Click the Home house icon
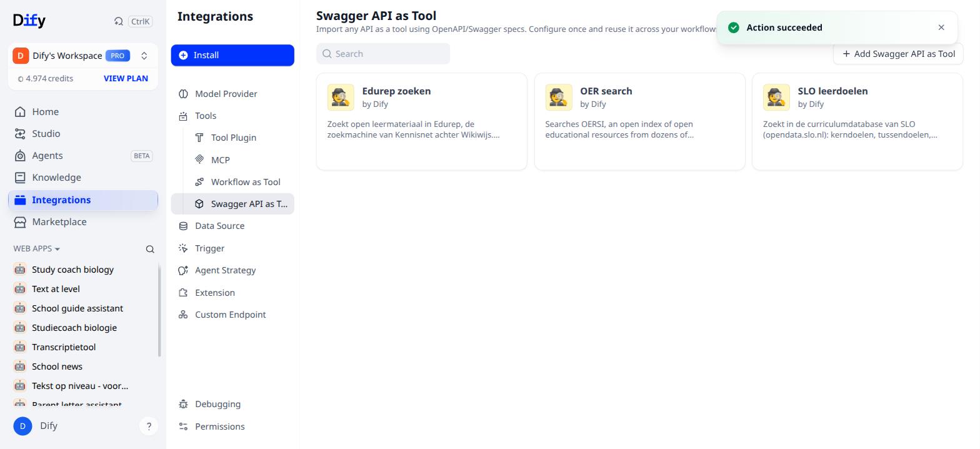The image size is (980, 449). (x=20, y=112)
